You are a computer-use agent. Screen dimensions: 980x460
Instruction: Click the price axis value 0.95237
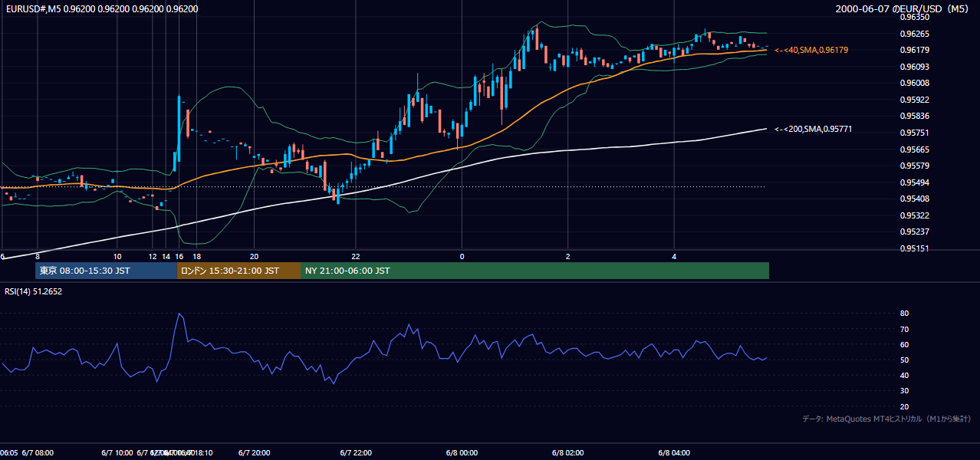coord(914,232)
